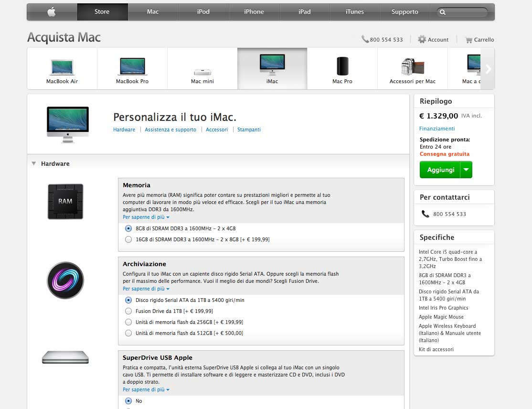Open the Supporto tab
Screen dimensions: 532x409
coord(405,12)
